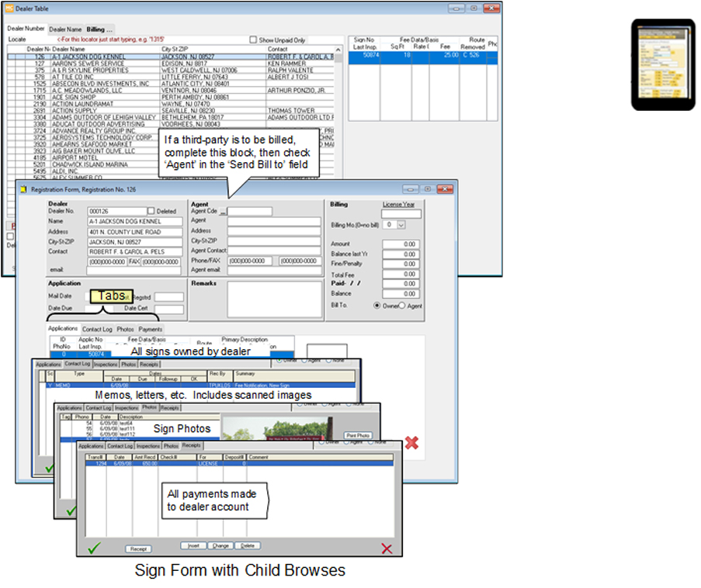Screen dimensions: 701x588
Task: Enable the Show Unpaid Only checkbox
Action: pos(253,40)
